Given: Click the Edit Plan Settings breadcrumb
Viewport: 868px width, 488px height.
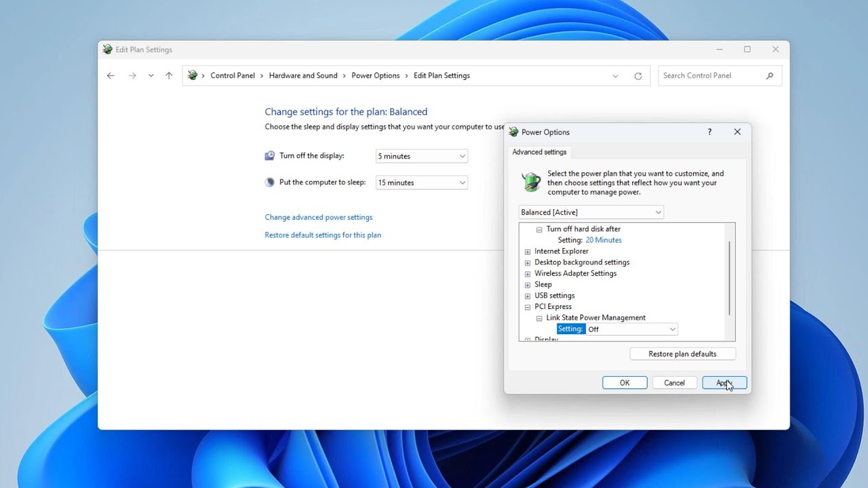Looking at the screenshot, I should (x=441, y=76).
